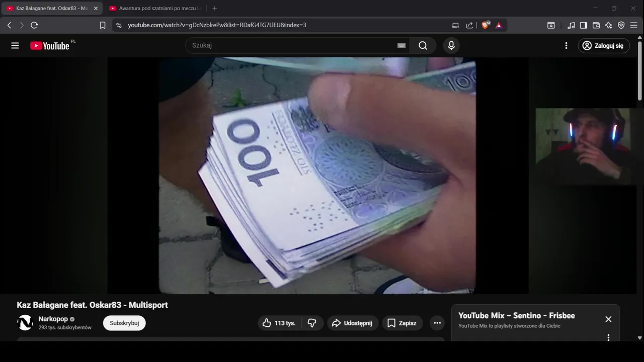This screenshot has width=644, height=362.
Task: Click the install app icon in address bar
Action: [x=455, y=25]
